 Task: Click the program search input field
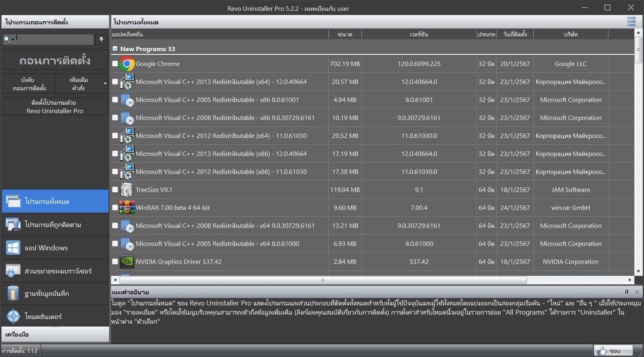[x=55, y=39]
